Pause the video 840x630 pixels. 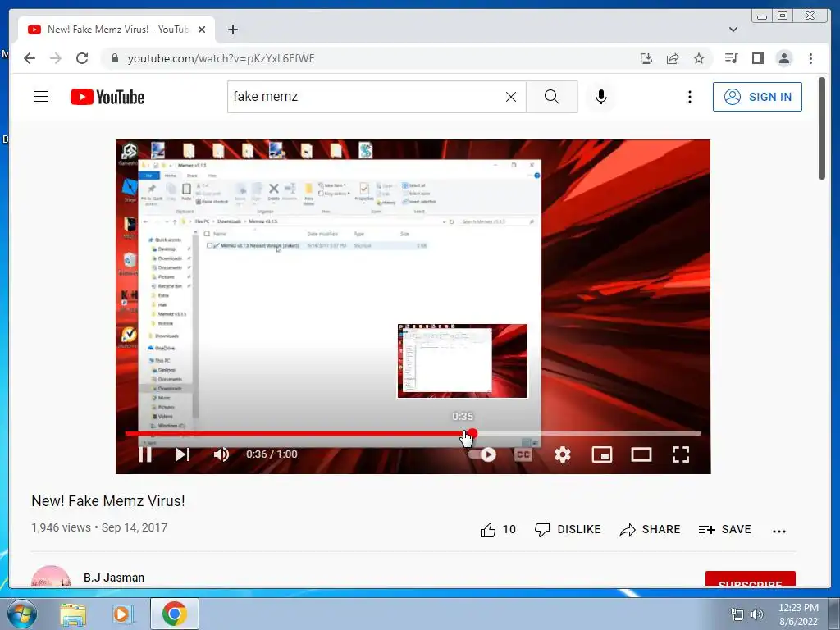tap(145, 454)
